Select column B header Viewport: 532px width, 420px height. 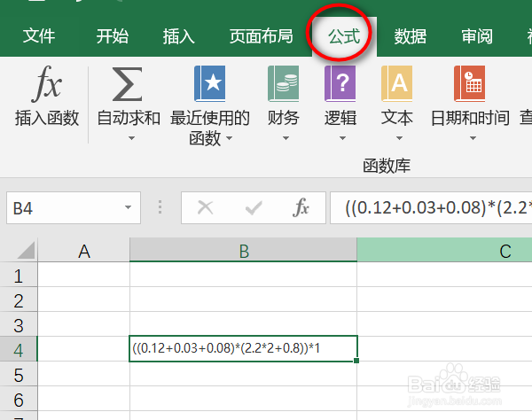(x=244, y=250)
